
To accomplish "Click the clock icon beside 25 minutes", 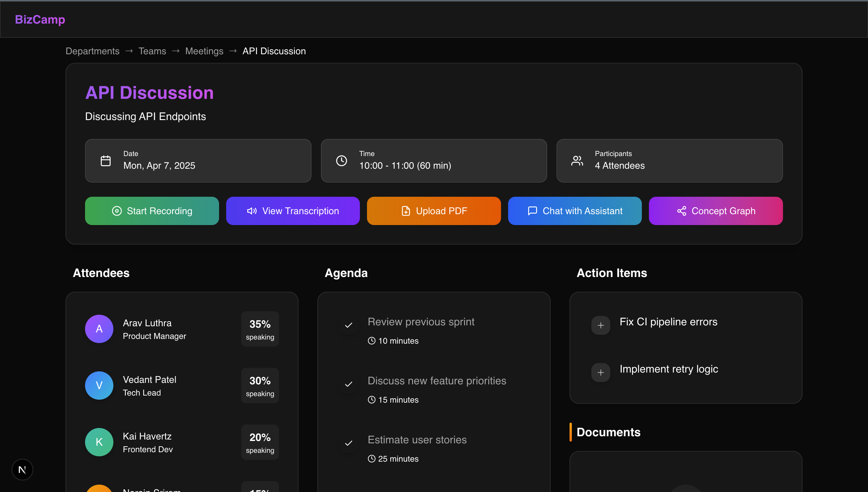I will [371, 459].
